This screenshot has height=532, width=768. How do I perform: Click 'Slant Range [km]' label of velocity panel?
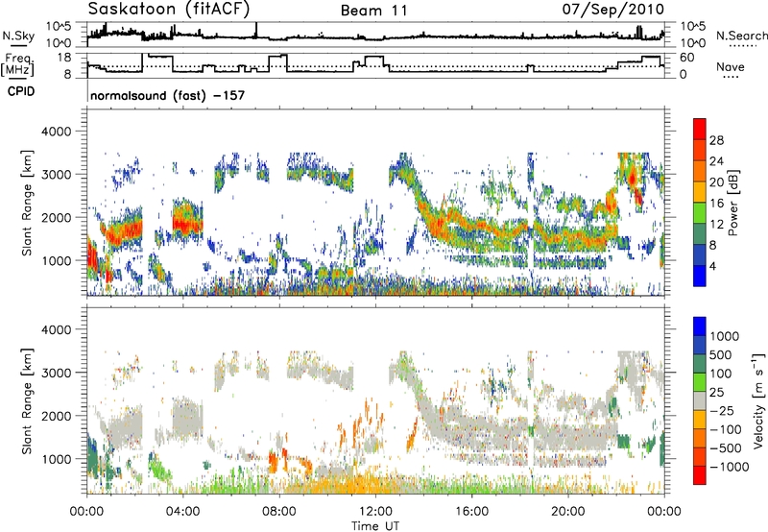(28, 400)
